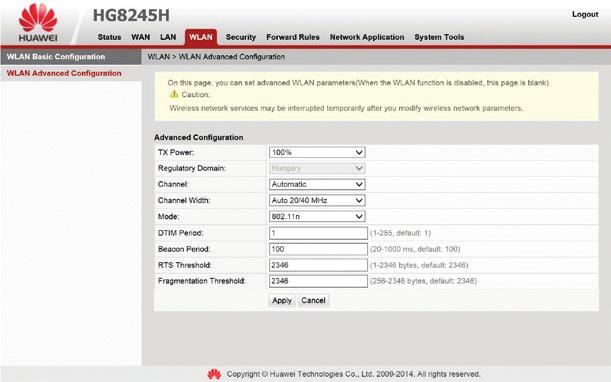
Task: Click the 'Advanced Configuration' section heading
Action: [198, 137]
